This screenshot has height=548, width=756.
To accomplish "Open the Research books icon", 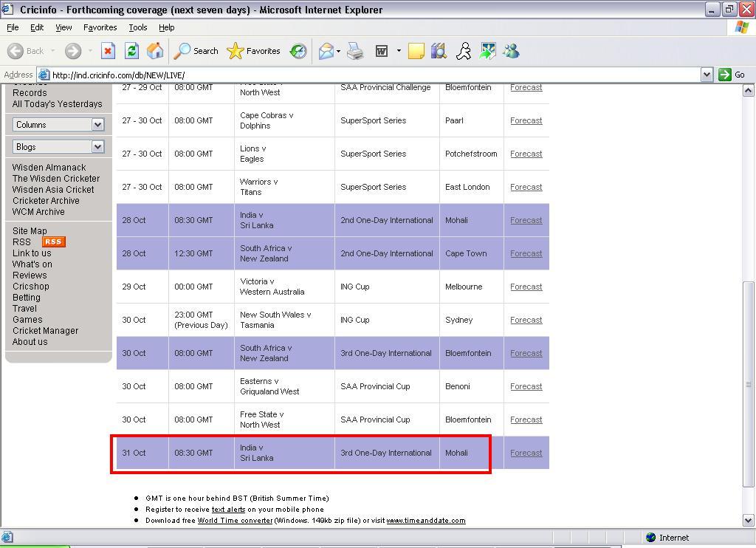I will 439,51.
